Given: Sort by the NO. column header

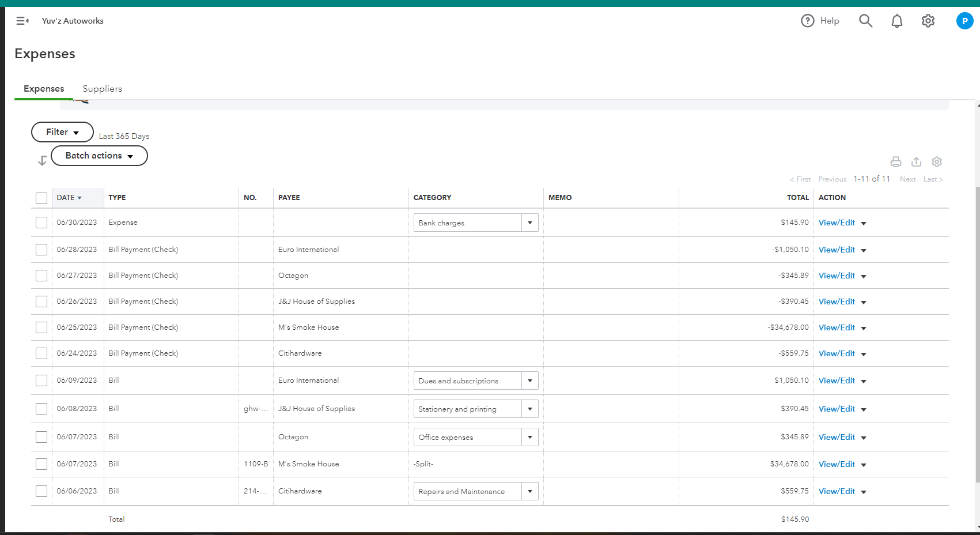Looking at the screenshot, I should pyautogui.click(x=250, y=198).
